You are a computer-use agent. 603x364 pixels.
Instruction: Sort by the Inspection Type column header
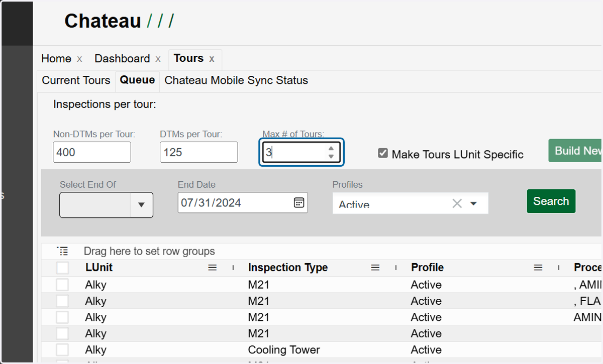(288, 268)
